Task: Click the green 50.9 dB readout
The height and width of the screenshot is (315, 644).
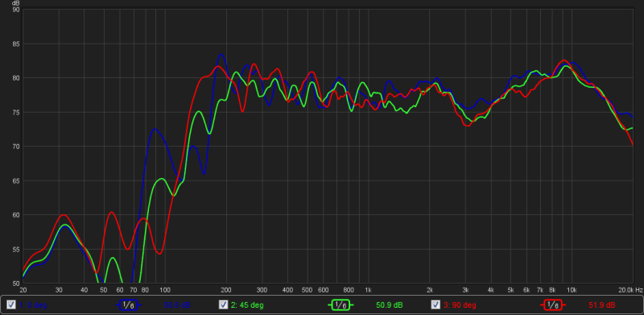Action: 390,305
